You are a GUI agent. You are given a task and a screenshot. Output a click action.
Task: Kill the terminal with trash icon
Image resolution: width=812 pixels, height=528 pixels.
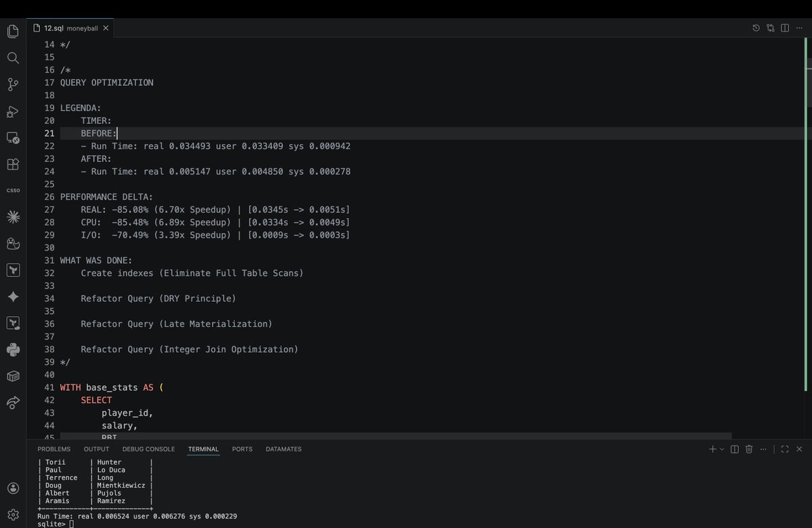click(749, 449)
